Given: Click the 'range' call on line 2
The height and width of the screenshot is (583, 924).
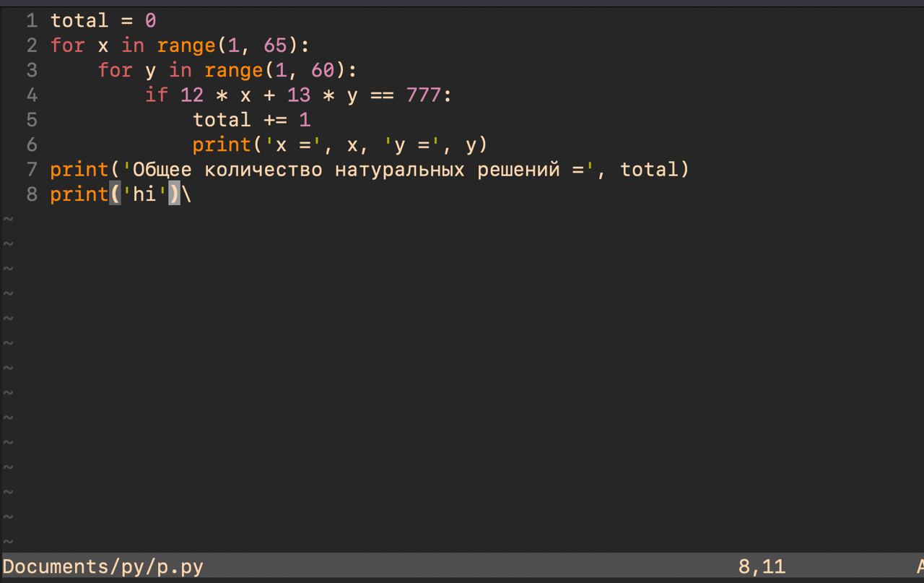Looking at the screenshot, I should tap(186, 46).
